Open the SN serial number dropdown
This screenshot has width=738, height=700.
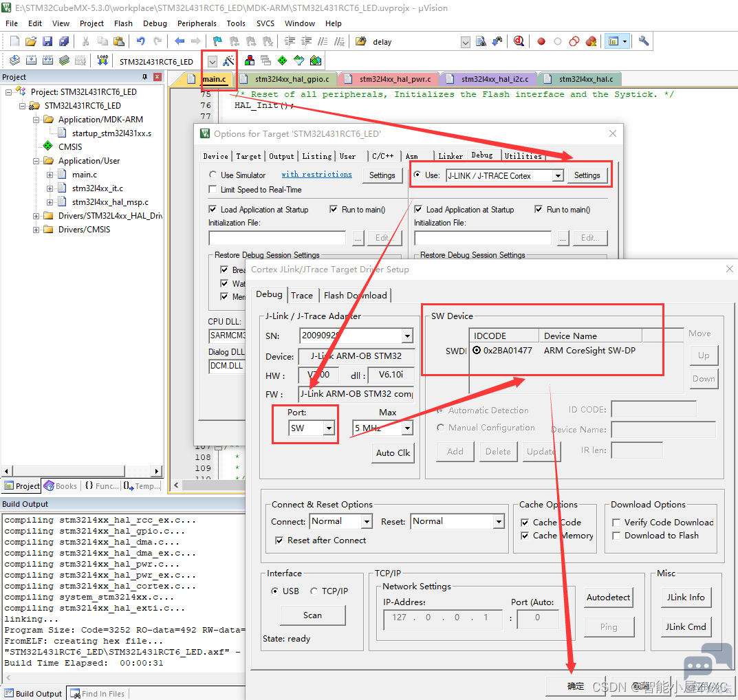pos(407,336)
